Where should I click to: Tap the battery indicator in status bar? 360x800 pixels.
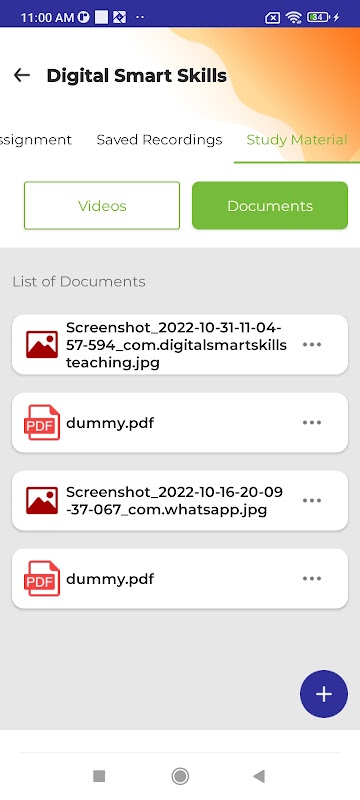319,17
